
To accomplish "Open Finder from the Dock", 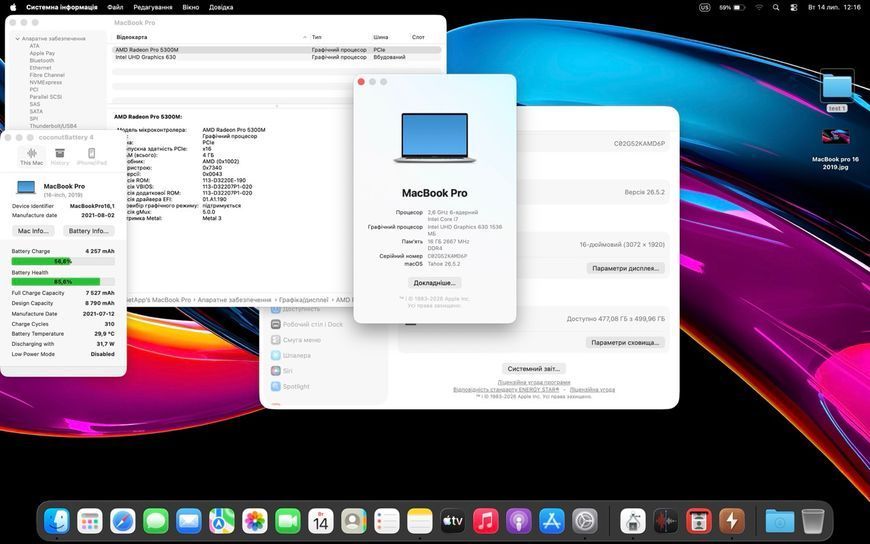I will click(57, 521).
